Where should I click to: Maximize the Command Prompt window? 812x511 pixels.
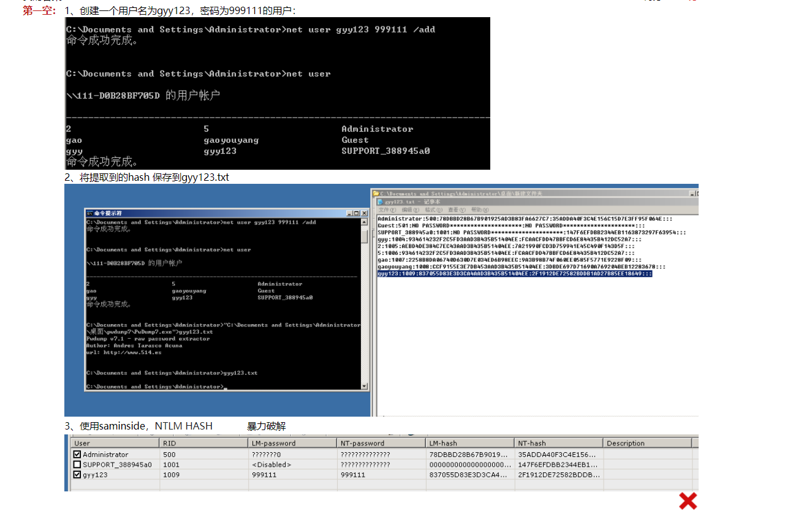coord(357,213)
